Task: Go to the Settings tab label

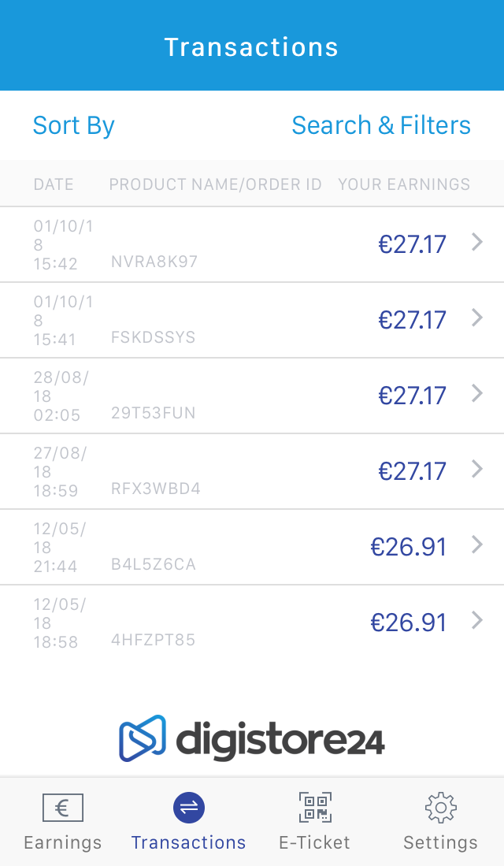Action: pos(440,842)
